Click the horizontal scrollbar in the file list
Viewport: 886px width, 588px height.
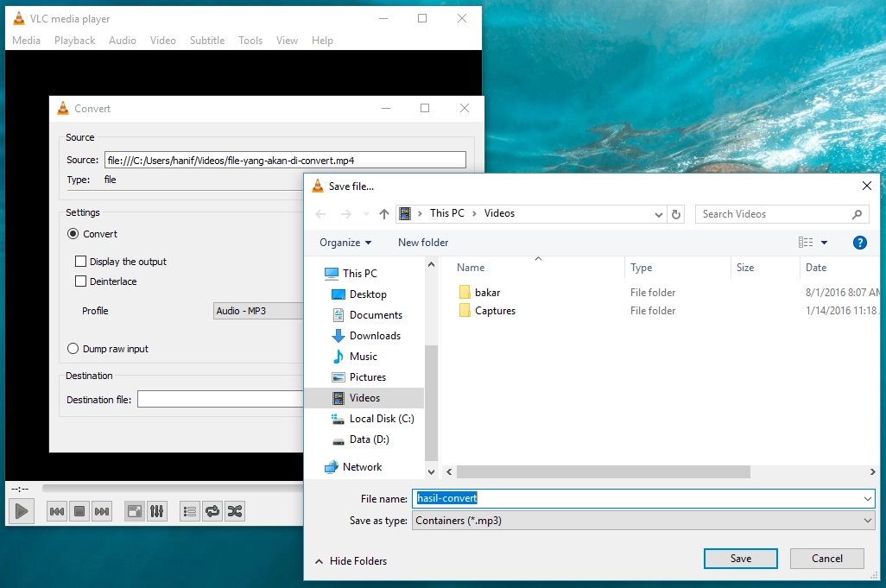coord(603,471)
